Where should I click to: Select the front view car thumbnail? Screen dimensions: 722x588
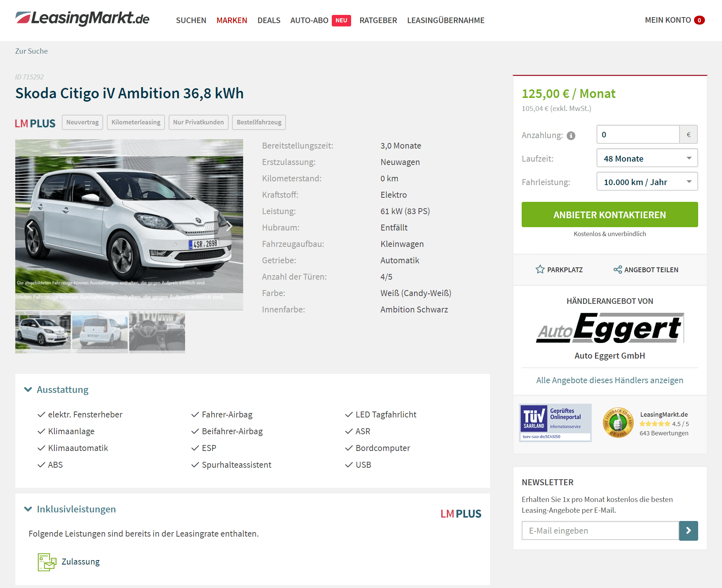[x=43, y=332]
